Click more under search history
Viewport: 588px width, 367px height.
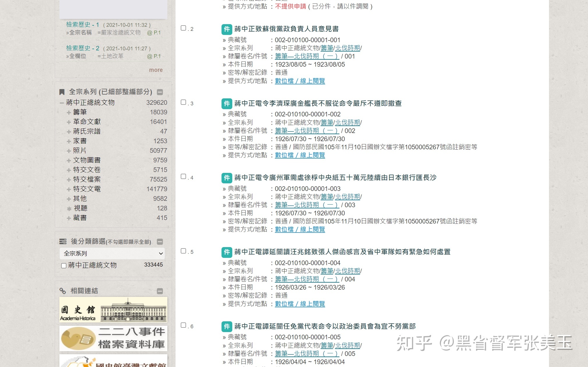156,70
